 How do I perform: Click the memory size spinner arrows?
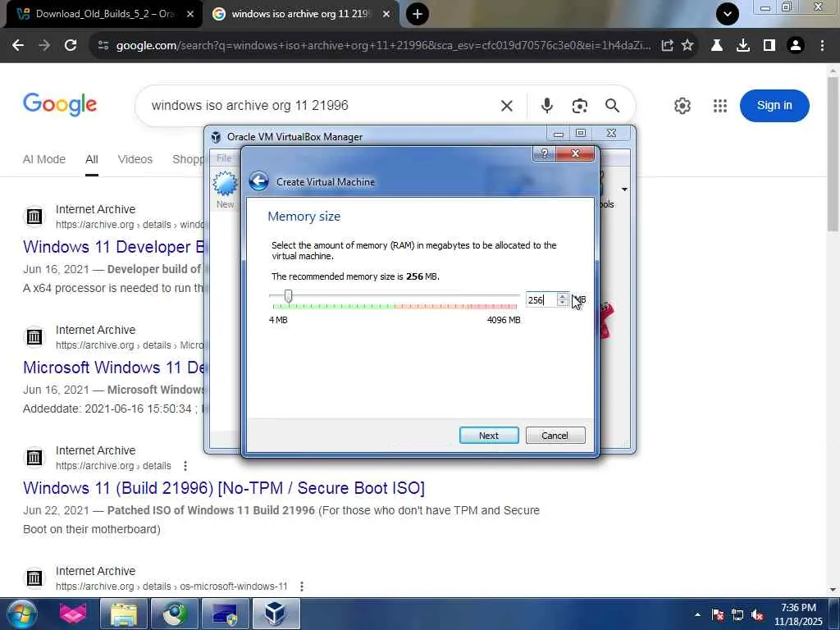tap(563, 300)
